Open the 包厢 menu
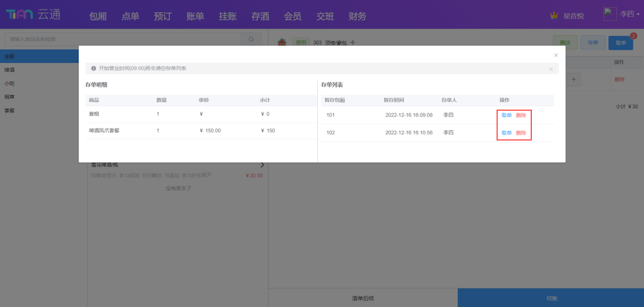 pos(98,16)
